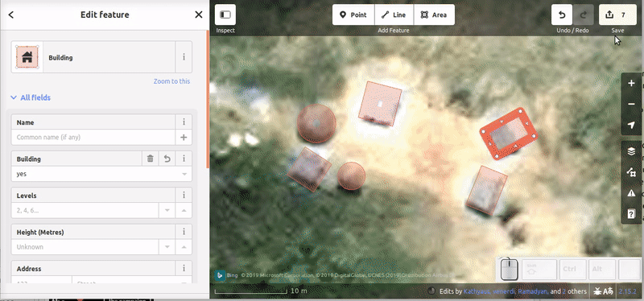Show info for the Address field
This screenshot has width=644, height=301.
click(x=184, y=269)
